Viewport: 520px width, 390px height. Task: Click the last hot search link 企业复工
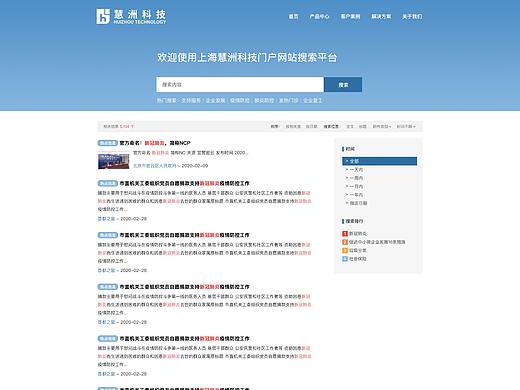(x=313, y=100)
